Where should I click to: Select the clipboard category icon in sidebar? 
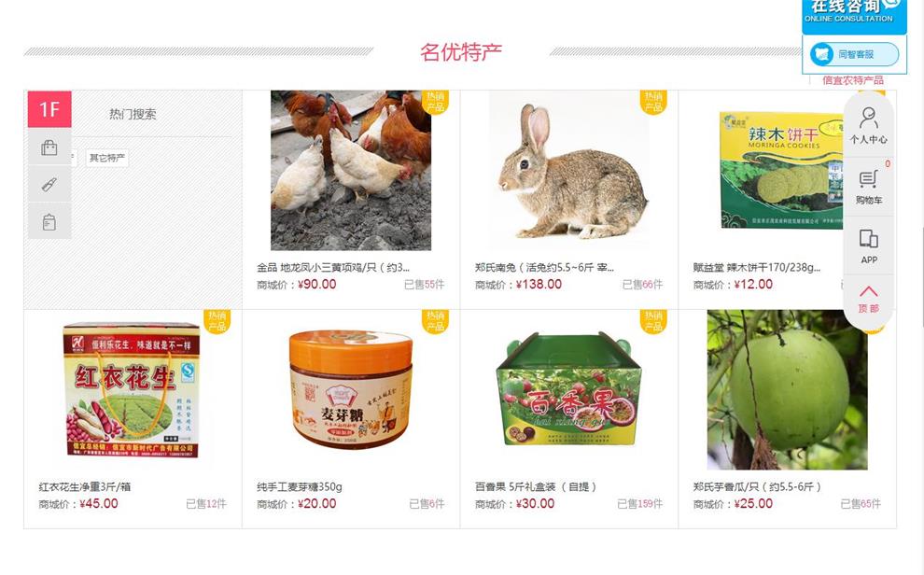pyautogui.click(x=49, y=221)
